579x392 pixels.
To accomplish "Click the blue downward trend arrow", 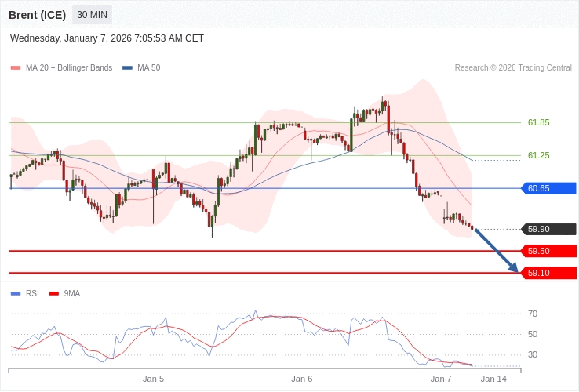I will point(496,251).
